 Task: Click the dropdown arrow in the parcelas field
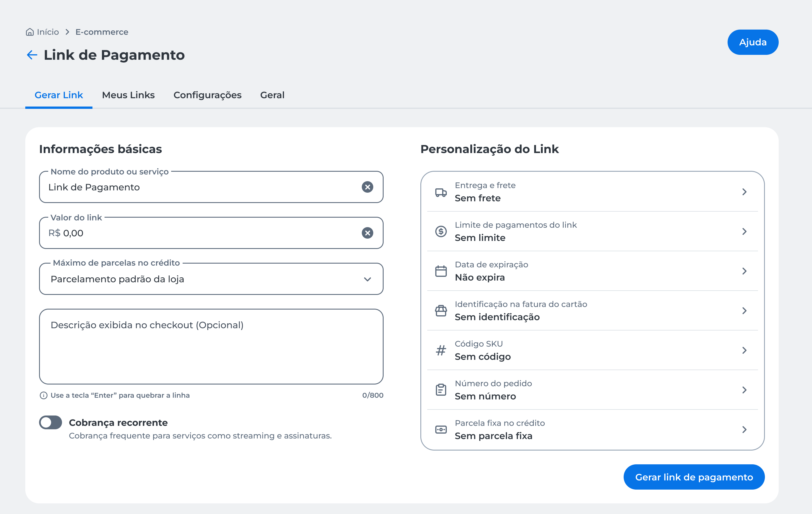pyautogui.click(x=367, y=279)
